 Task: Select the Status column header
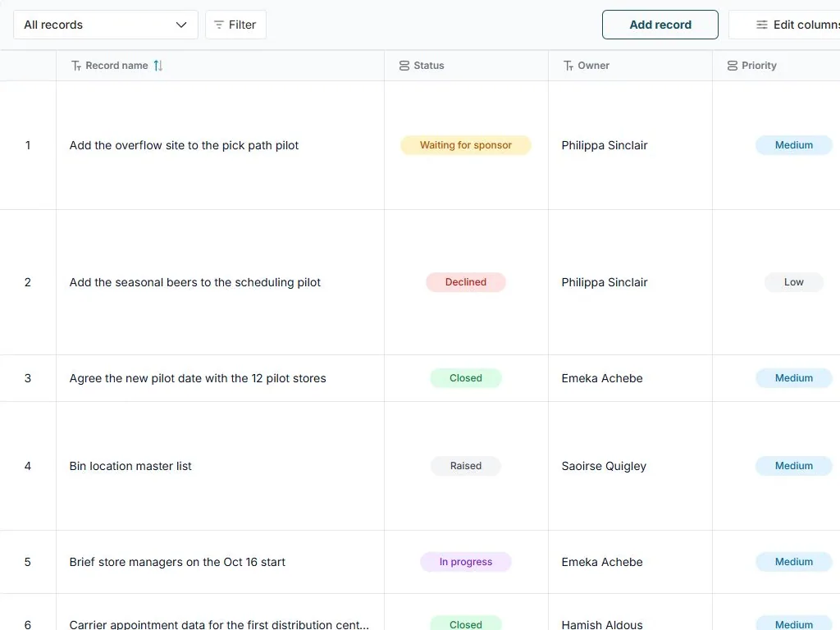(466, 66)
